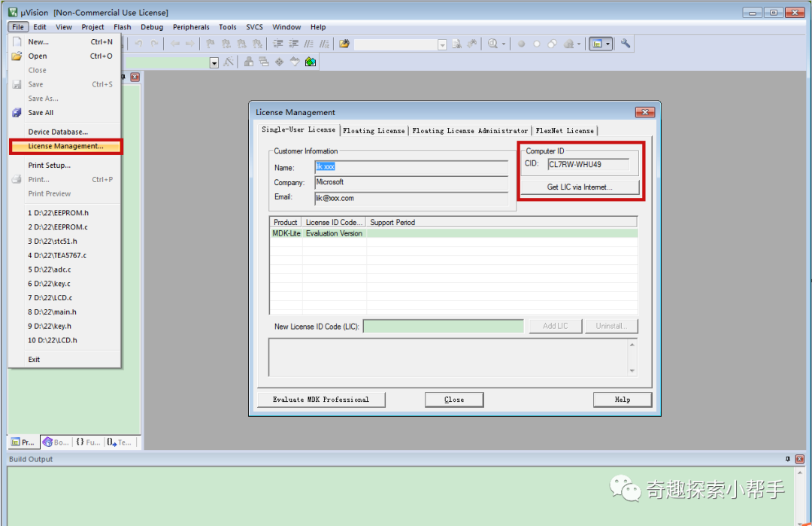Click the Insert Breakpoint circle icon
Image resolution: width=812 pixels, height=526 pixels.
[x=522, y=44]
